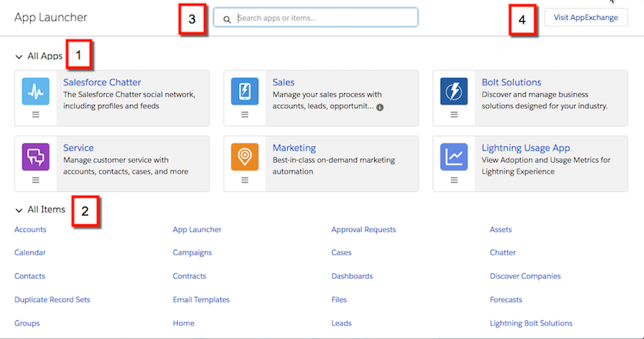644x339 pixels.
Task: Click the info icon in Sales description
Action: (380, 107)
